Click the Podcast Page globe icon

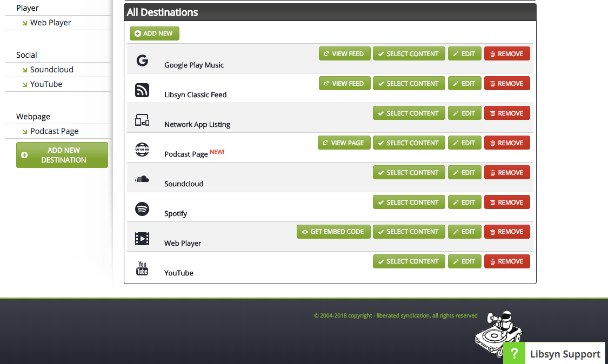click(142, 149)
